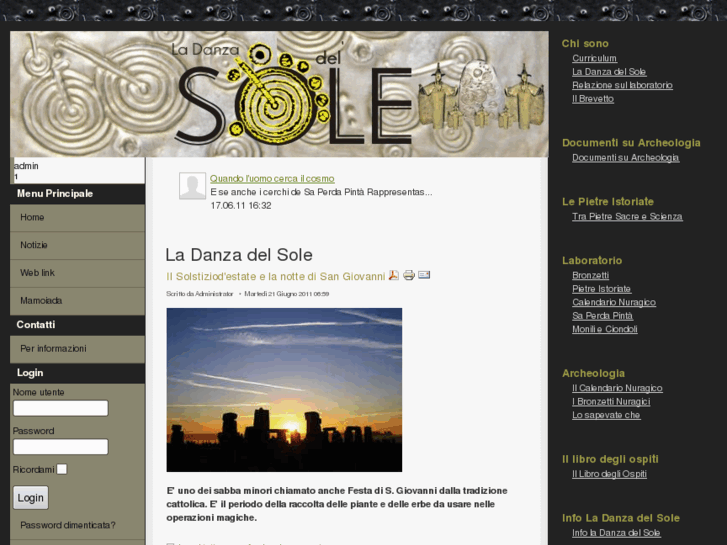Click the Login section header
Image resolution: width=727 pixels, height=545 pixels.
click(x=77, y=373)
